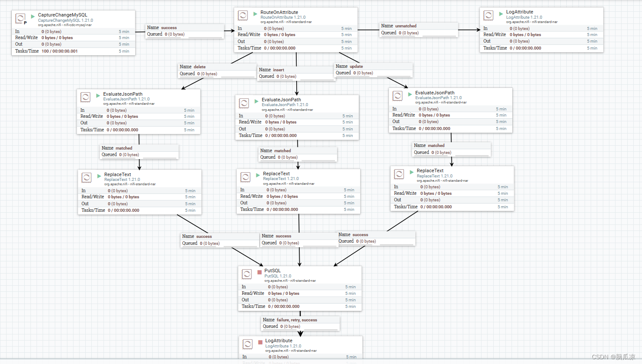Viewport: 642px width, 364px height.
Task: Select the success connection leaving CaptureChangeMySQL
Action: click(x=185, y=31)
